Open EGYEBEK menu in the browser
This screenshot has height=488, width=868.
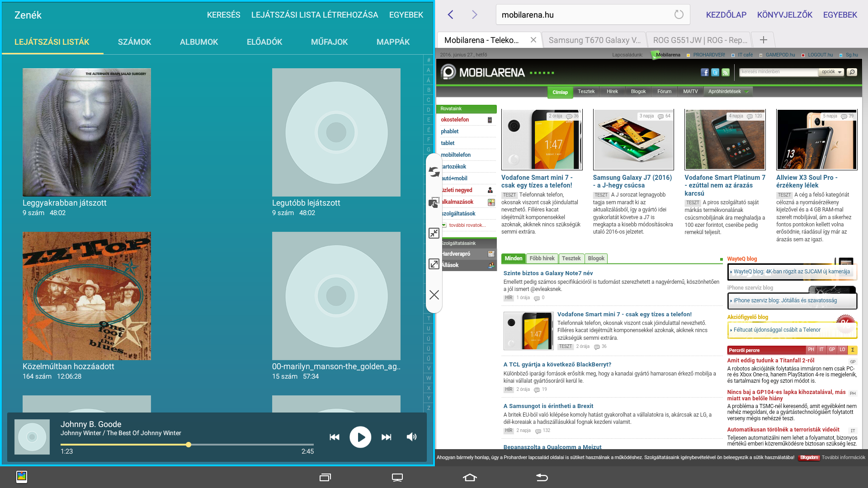tap(840, 15)
